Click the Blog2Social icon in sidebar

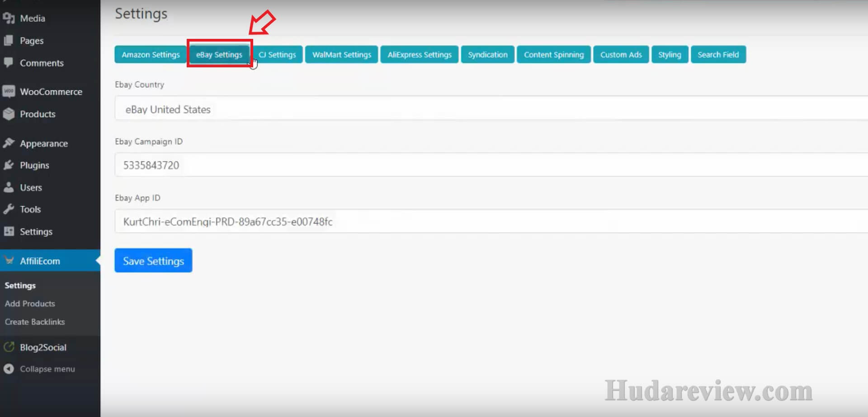(x=9, y=347)
